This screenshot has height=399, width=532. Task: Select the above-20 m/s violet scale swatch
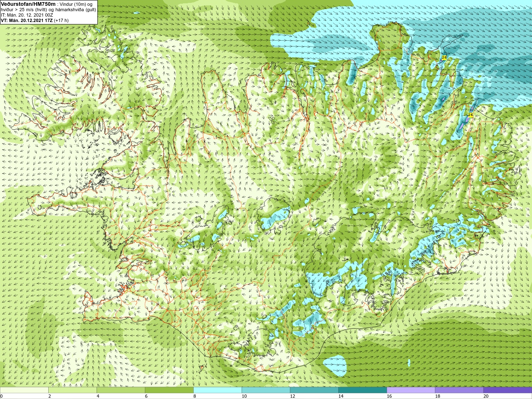point(507,390)
